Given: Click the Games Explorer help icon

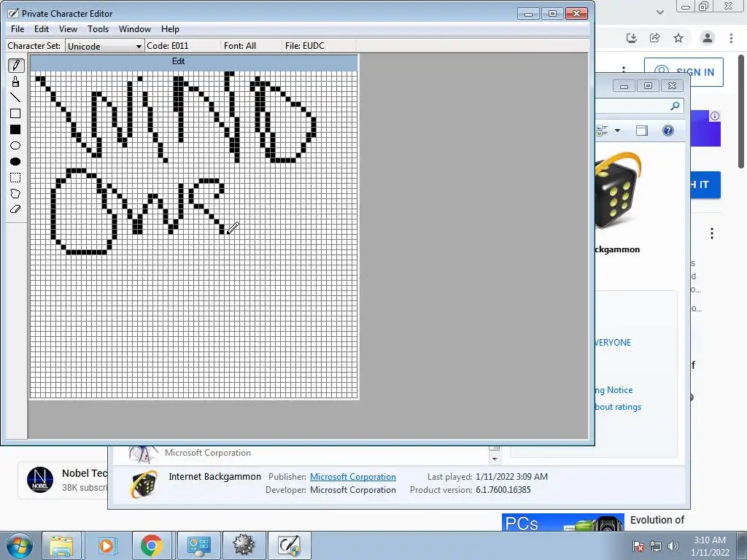Looking at the screenshot, I should click(x=668, y=131).
